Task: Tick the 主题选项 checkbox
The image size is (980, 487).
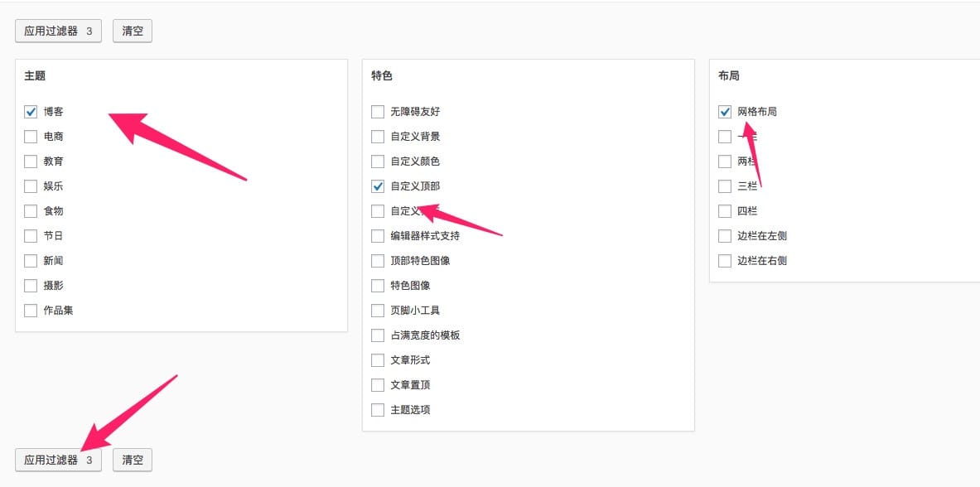Action: click(x=378, y=410)
